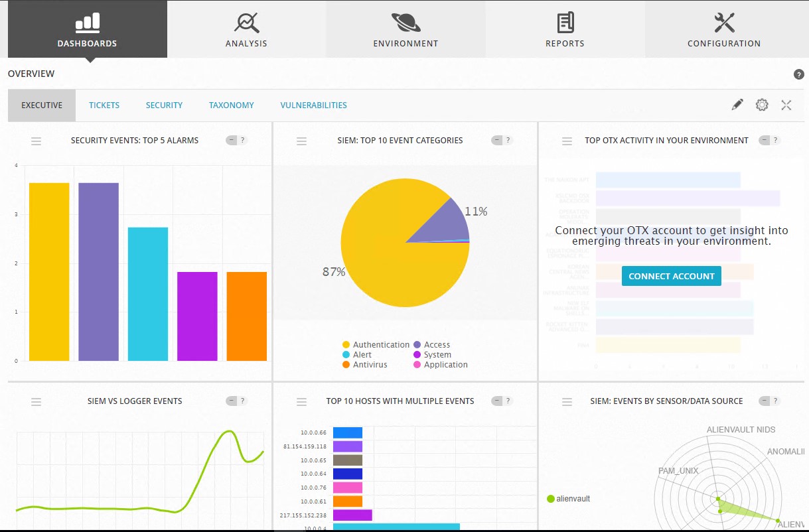This screenshot has height=532, width=809.
Task: Click the yellow bar in Top 5 Alarms
Action: point(49,272)
